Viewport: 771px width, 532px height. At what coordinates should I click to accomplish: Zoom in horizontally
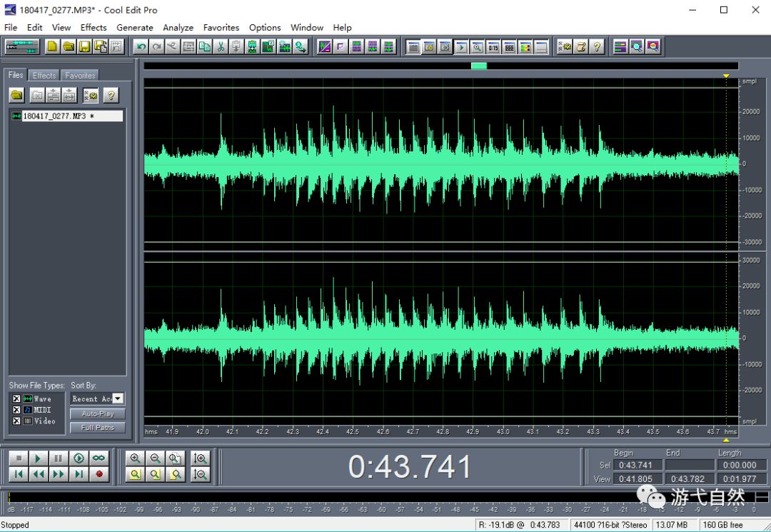click(135, 458)
